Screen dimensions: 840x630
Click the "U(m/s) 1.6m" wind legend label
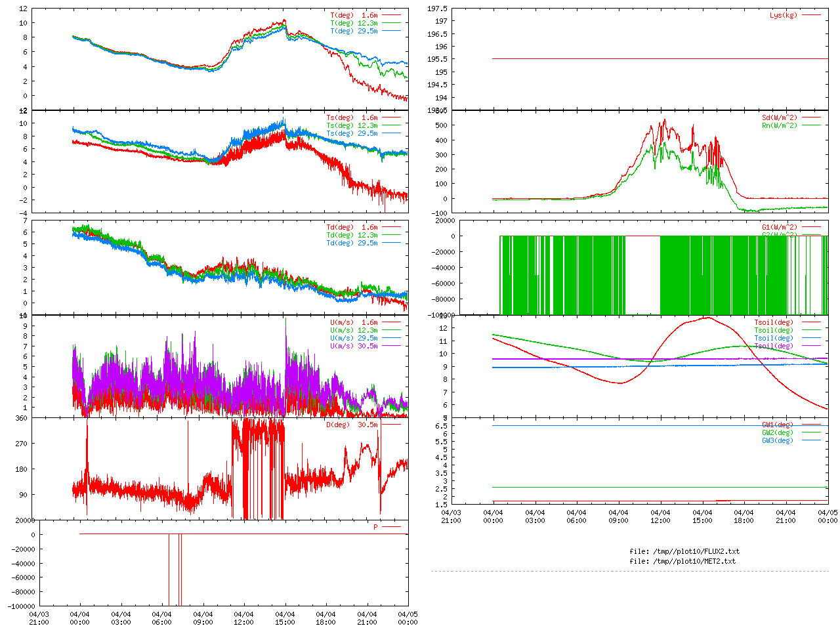pyautogui.click(x=354, y=323)
